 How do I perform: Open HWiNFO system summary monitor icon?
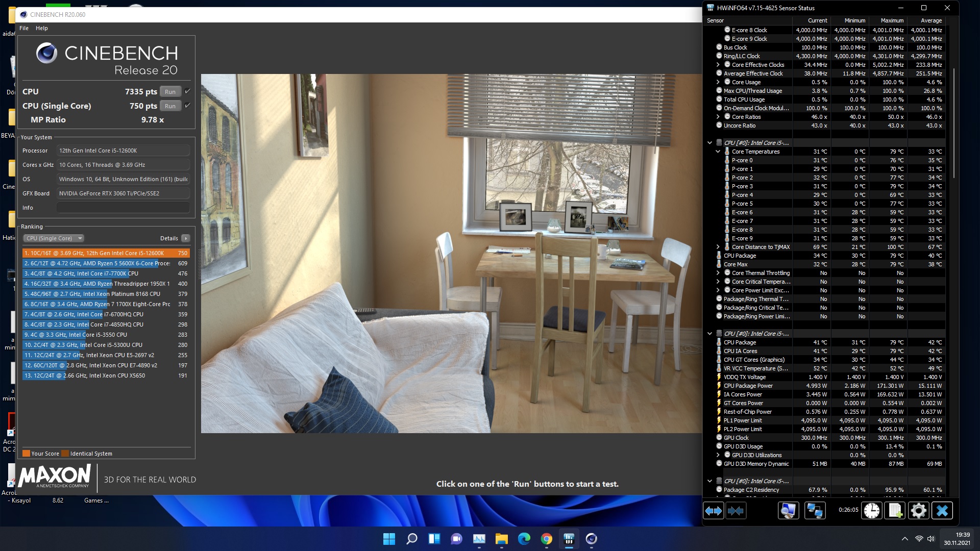click(x=788, y=511)
